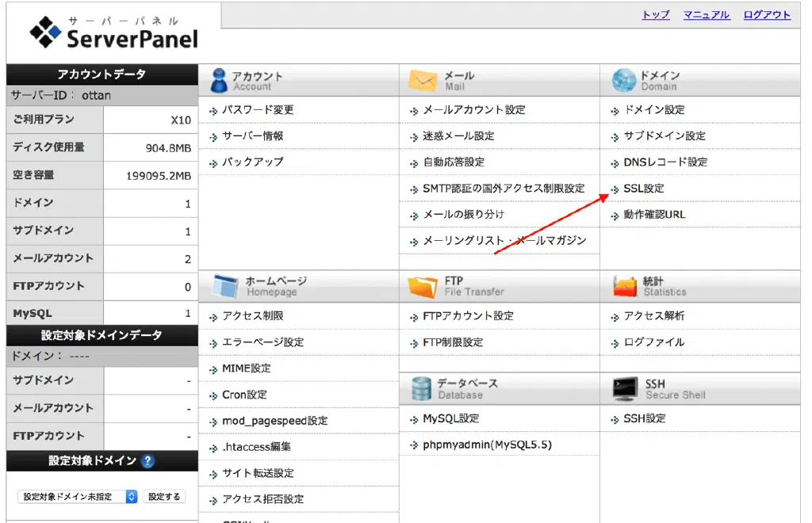The width and height of the screenshot is (812, 523).
Task: Click the Mail envelope icon
Action: point(423,80)
